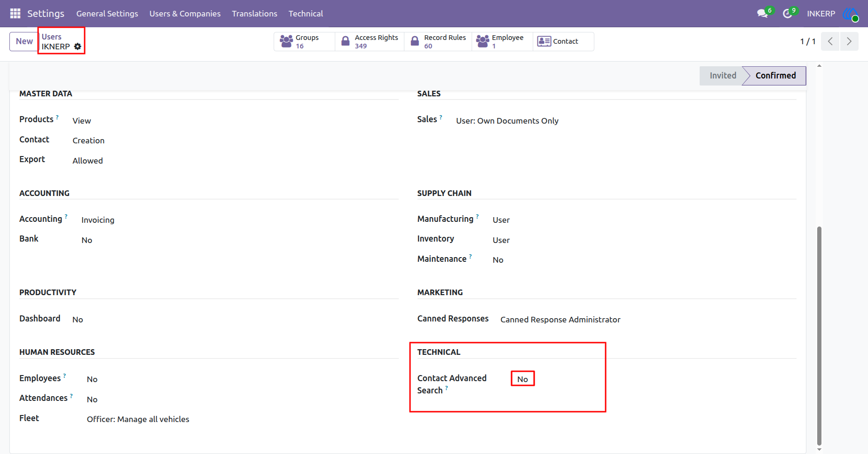Open the Manufacturing access dropdown
Image resolution: width=868 pixels, height=454 pixels.
501,220
